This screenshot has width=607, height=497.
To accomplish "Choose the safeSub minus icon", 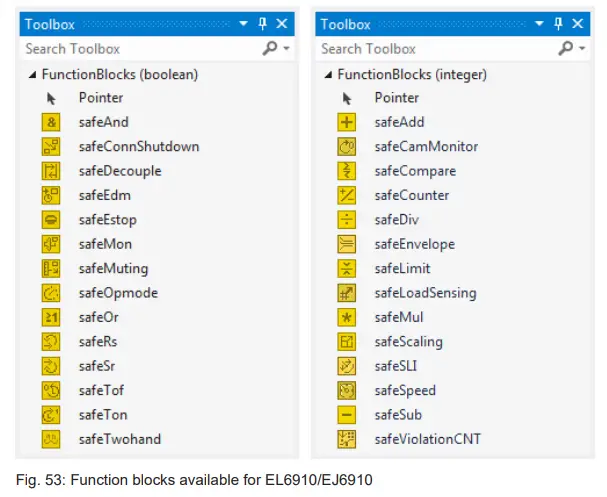I will (x=346, y=415).
